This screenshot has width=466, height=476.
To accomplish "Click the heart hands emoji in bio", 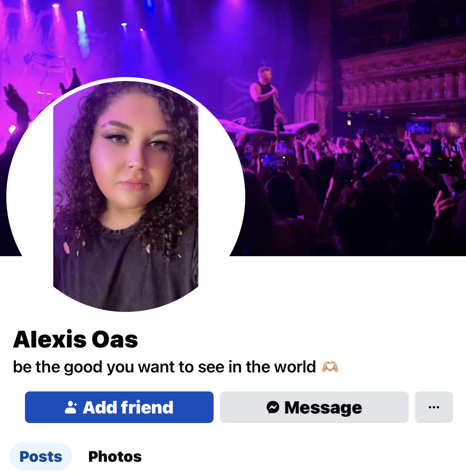I will tap(330, 367).
